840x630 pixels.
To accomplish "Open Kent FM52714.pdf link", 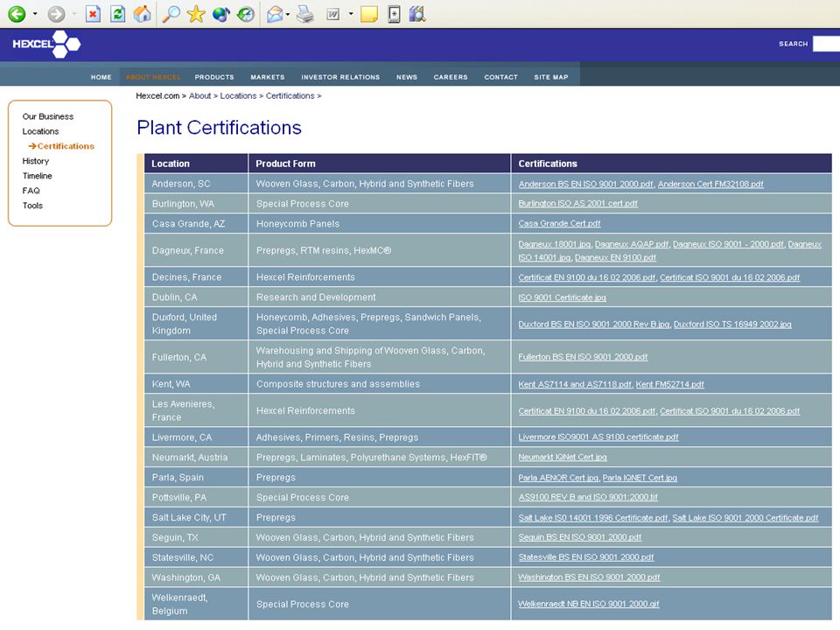I will coord(669,384).
